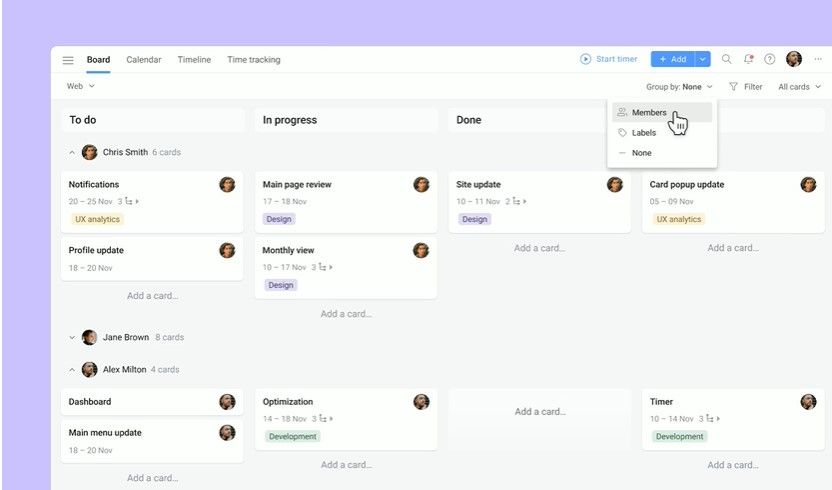Image resolution: width=832 pixels, height=490 pixels.
Task: Expand the Jane Brown group
Action: pos(72,337)
